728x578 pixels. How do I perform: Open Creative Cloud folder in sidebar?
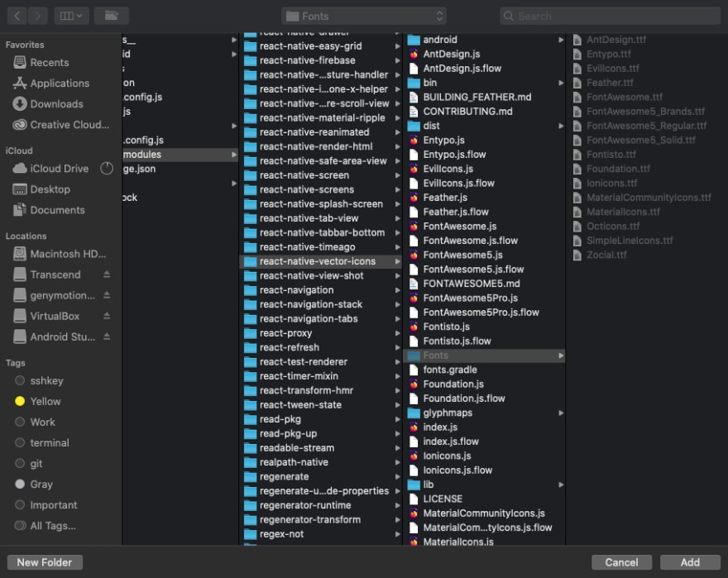69,125
